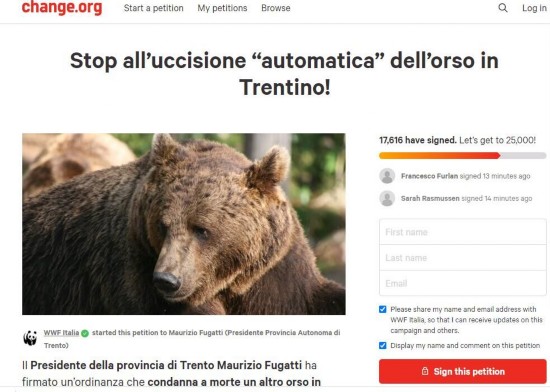Viewport: 550px width, 392px height.
Task: Toggle Display my name and comment checkbox
Action: tap(383, 345)
